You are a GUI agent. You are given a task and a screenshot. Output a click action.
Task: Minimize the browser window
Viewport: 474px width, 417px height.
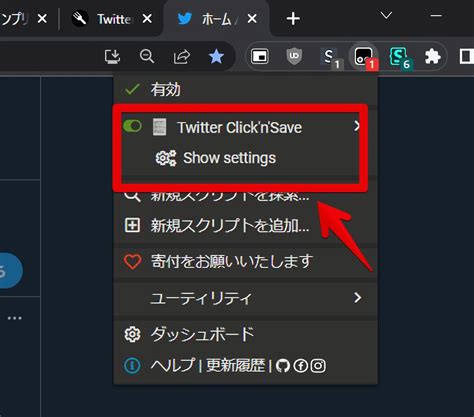pos(436,15)
